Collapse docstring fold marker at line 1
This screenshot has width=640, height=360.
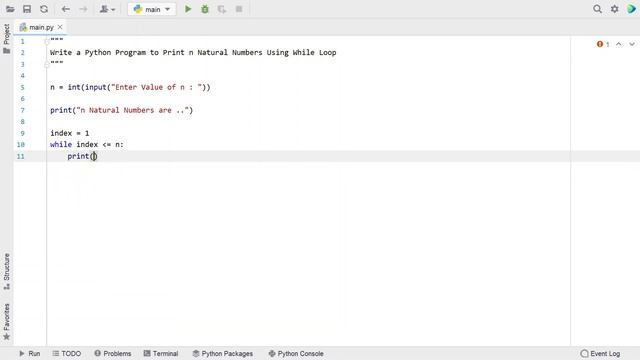click(47, 42)
